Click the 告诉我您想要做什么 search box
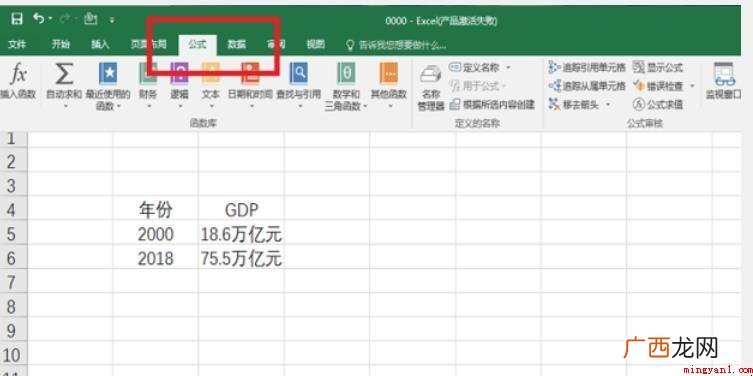 click(x=396, y=45)
